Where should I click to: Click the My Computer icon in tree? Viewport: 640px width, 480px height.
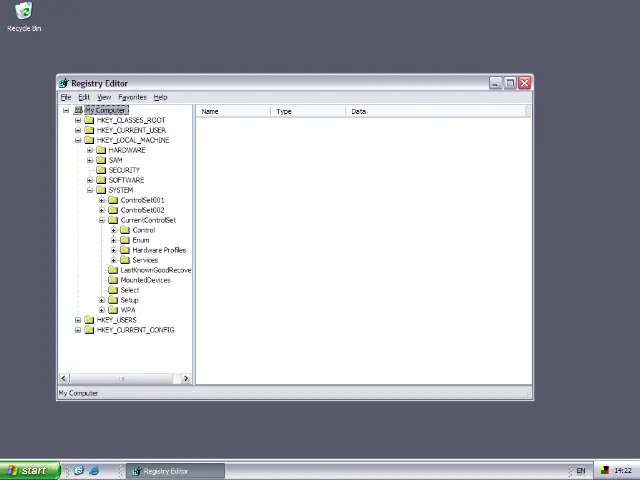pyautogui.click(x=78, y=110)
